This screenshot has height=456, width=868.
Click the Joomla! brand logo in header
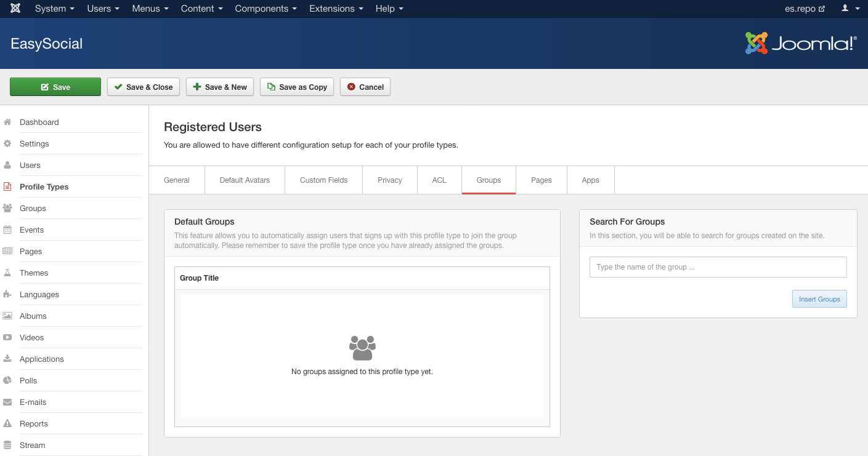point(801,43)
